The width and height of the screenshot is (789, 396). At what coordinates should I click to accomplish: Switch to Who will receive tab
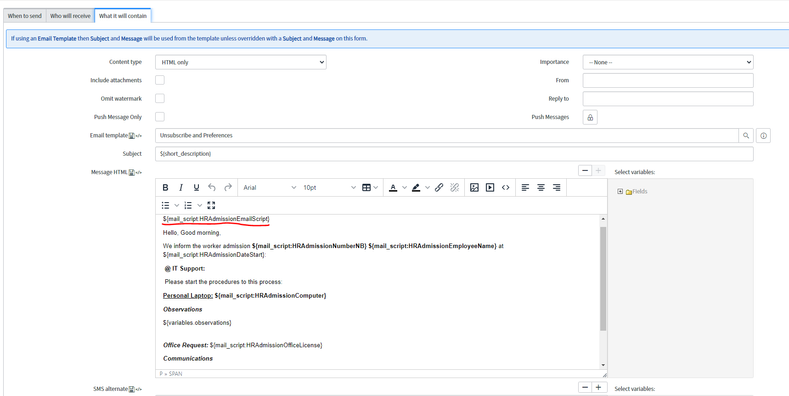(70, 16)
